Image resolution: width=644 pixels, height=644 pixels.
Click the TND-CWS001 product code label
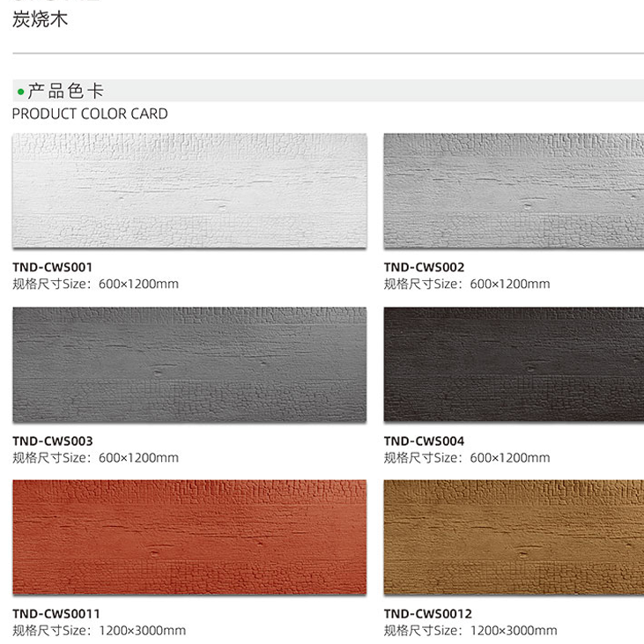pyautogui.click(x=53, y=267)
